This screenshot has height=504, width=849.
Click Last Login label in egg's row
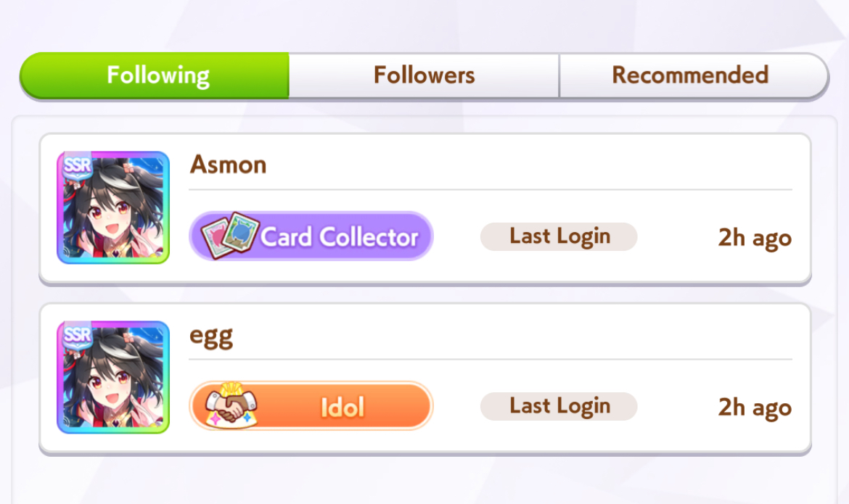coord(559,407)
